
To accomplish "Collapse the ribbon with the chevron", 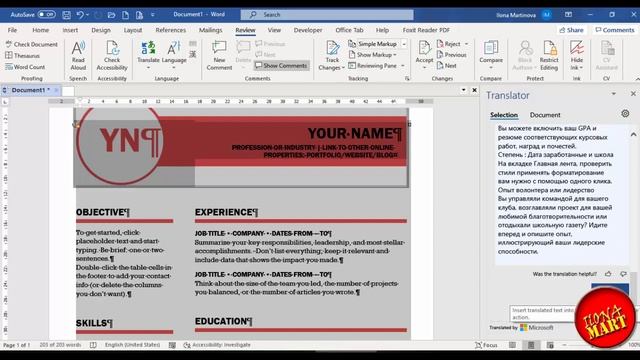I will point(637,78).
